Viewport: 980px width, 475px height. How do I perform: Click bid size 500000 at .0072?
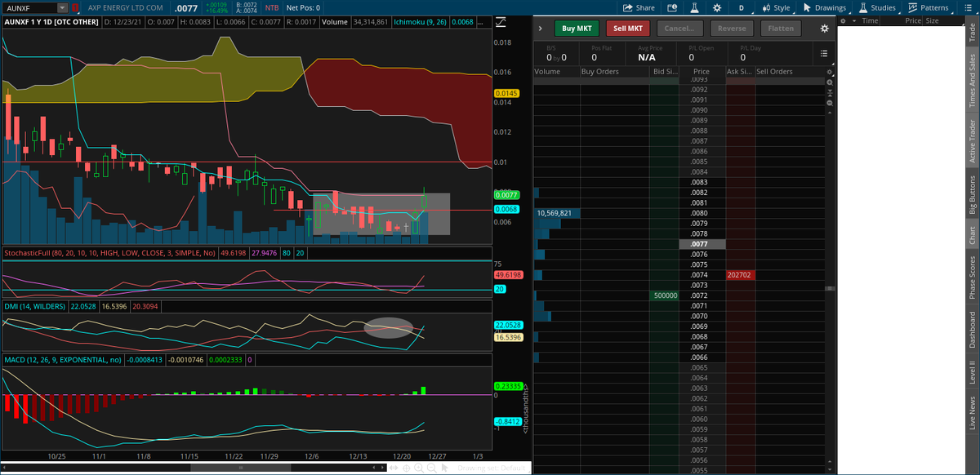click(x=665, y=295)
